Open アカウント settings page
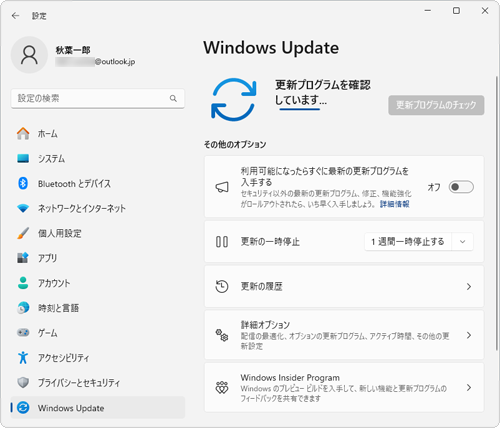This screenshot has height=428, width=500. tap(98, 283)
